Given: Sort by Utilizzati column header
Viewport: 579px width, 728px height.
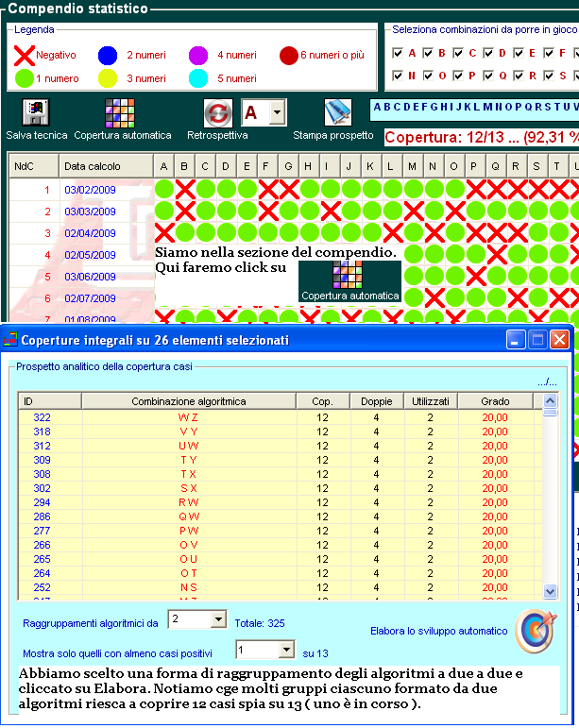Looking at the screenshot, I should point(431,401).
